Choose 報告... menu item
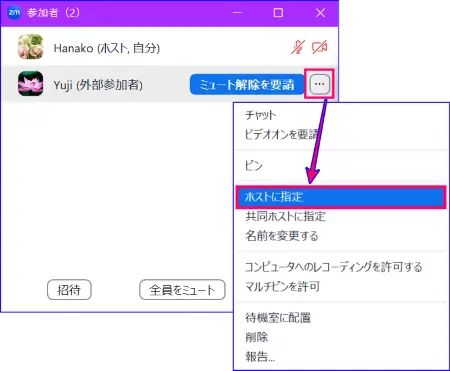This screenshot has height=371, width=450. [260, 357]
